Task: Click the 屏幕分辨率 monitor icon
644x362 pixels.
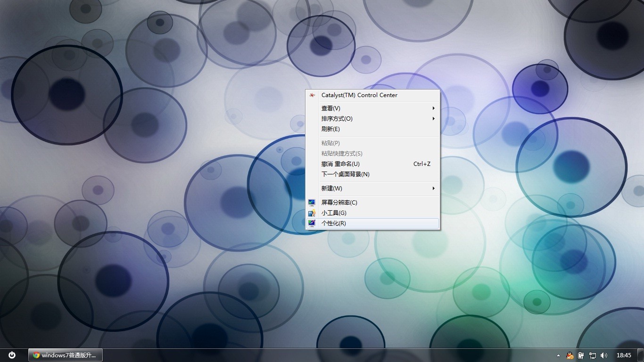Action: 312,203
